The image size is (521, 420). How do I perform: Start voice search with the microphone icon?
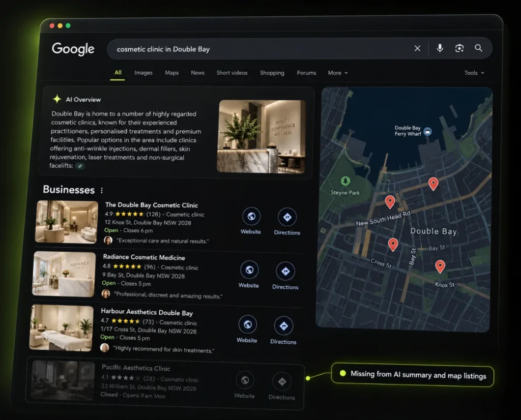440,48
